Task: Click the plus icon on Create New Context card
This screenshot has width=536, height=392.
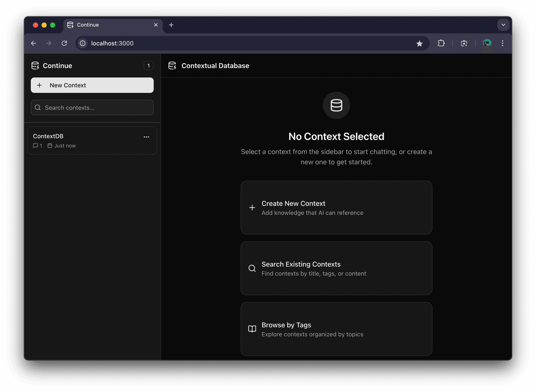Action: point(252,208)
